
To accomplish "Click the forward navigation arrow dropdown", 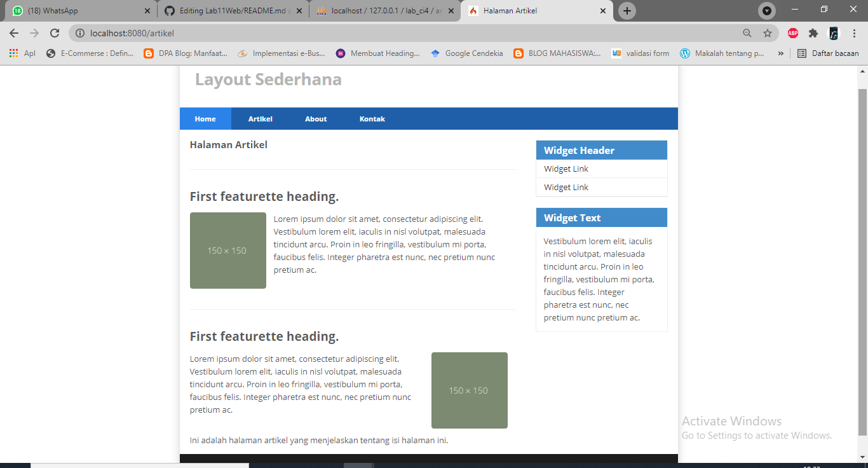I will point(36,33).
